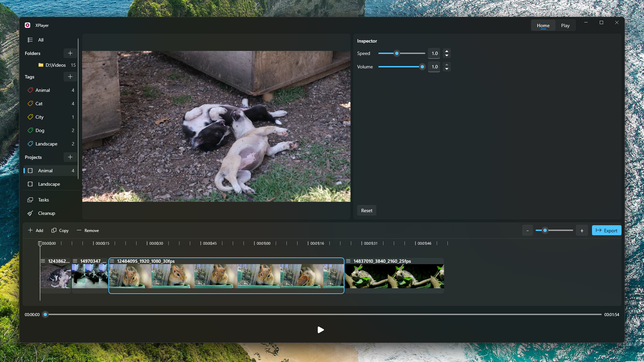Add a new project with plus icon

[x=70, y=157]
